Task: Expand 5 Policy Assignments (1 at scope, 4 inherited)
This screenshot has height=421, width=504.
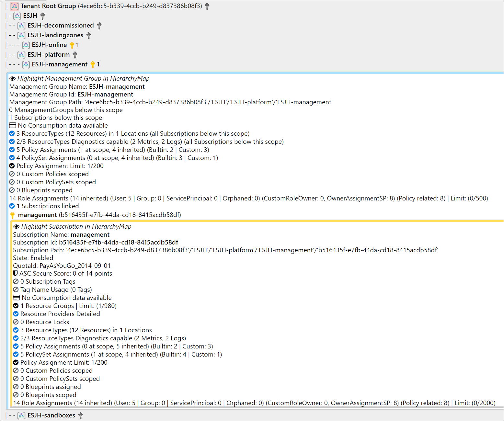Action: tap(109, 150)
